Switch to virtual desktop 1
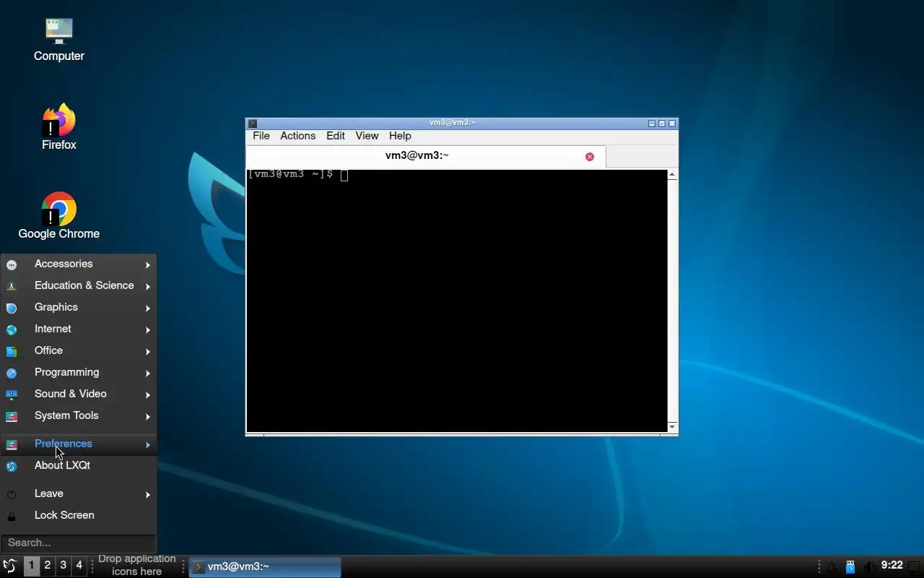 (x=32, y=566)
